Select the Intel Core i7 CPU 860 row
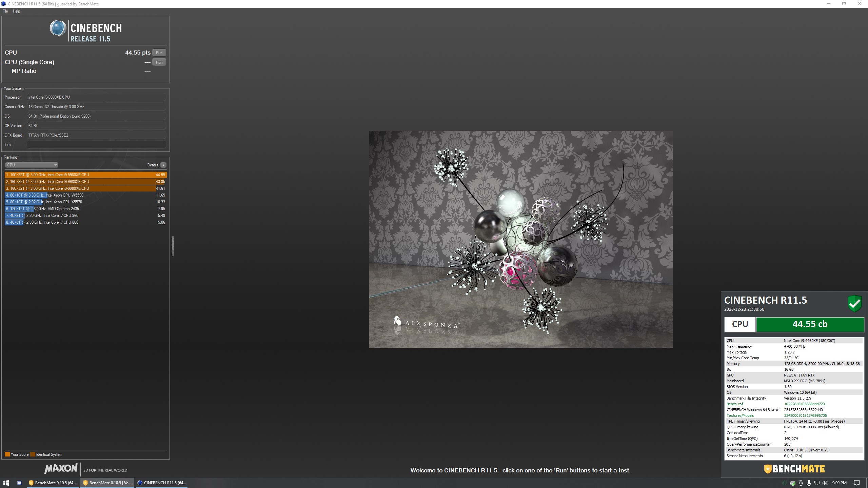The width and height of the screenshot is (868, 488). [86, 222]
